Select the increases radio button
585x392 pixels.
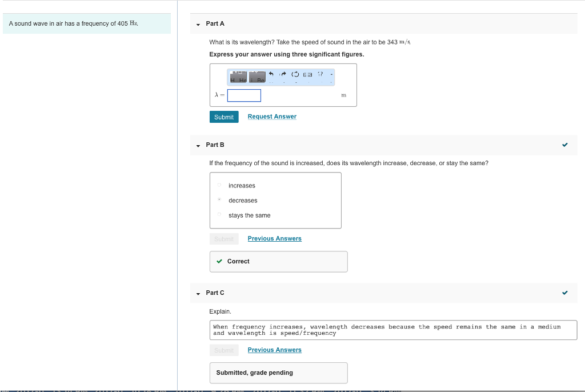[x=219, y=185]
